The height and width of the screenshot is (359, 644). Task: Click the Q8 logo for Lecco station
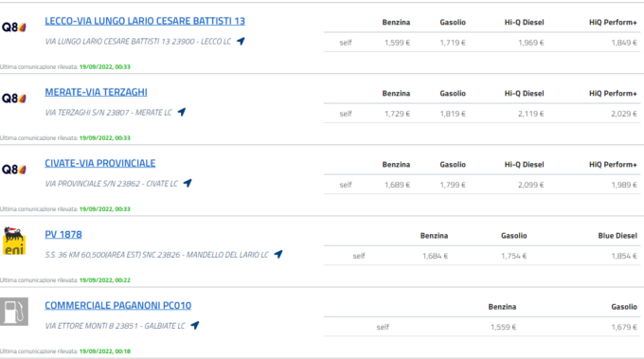14,27
